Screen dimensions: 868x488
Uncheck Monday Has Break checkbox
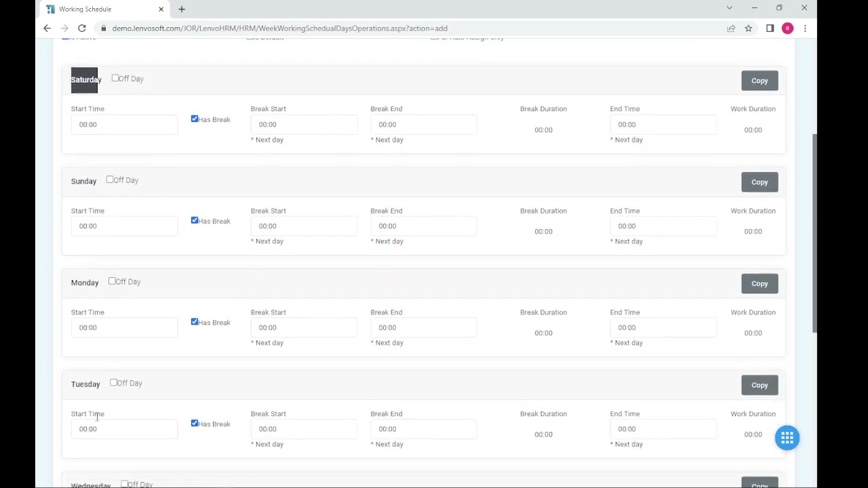click(195, 322)
